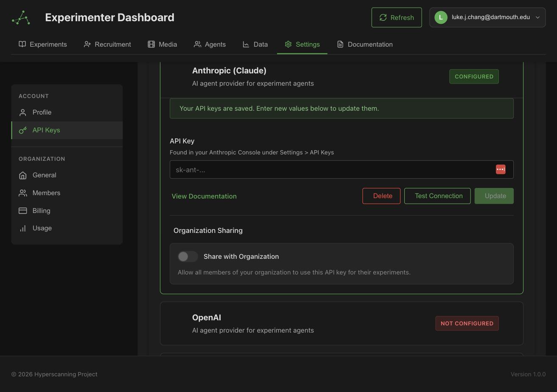Click the green user avatar L
Screen dimensions: 557x392
(x=441, y=17)
